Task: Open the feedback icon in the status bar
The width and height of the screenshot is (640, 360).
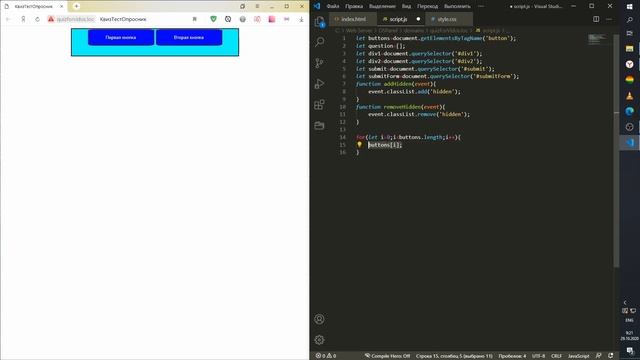Action: tap(598, 356)
